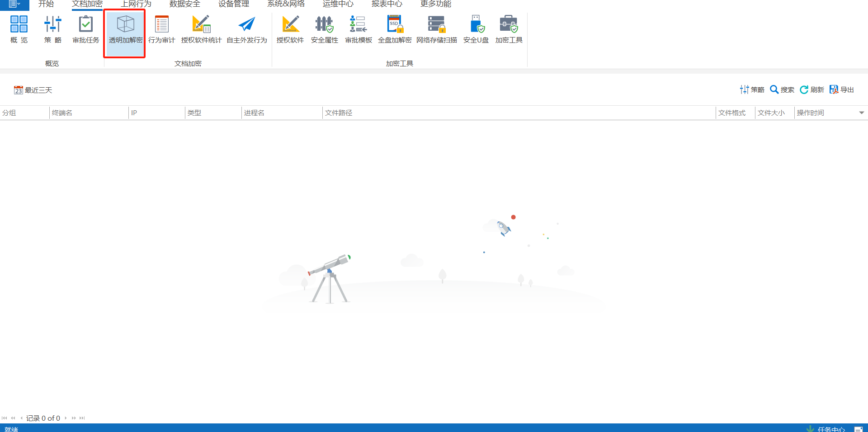The width and height of the screenshot is (868, 432).
Task: Open 授权软件统计 statistics
Action: click(x=201, y=30)
